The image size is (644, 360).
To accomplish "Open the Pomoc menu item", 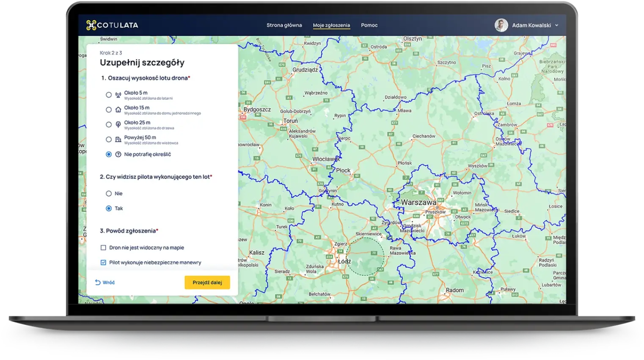I will [369, 25].
